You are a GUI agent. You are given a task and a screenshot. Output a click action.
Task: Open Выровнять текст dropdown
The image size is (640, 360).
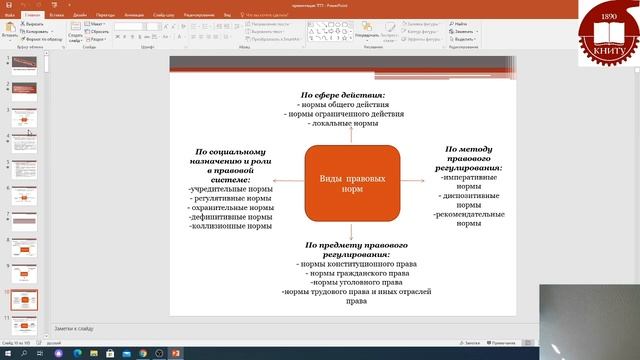(264, 31)
